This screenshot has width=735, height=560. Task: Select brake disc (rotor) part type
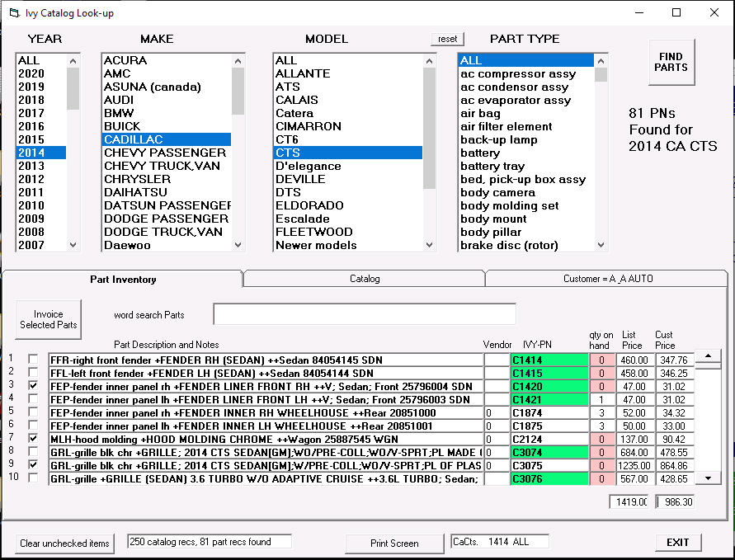[526, 245]
